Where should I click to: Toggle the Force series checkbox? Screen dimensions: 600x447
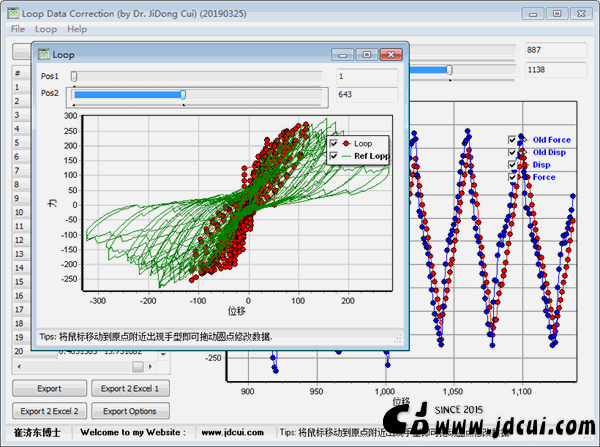(512, 177)
